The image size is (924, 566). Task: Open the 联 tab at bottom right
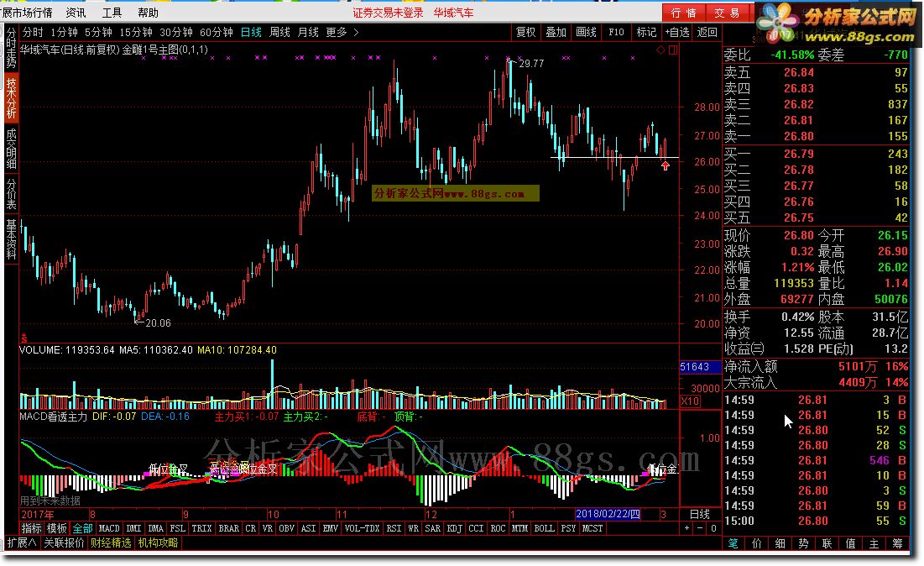pos(827,543)
